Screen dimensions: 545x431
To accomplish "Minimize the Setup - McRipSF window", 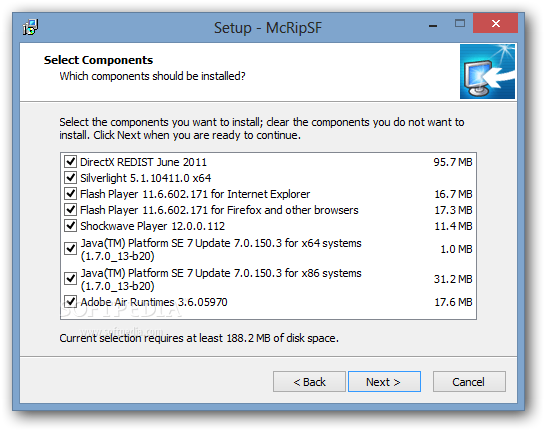I will (433, 25).
